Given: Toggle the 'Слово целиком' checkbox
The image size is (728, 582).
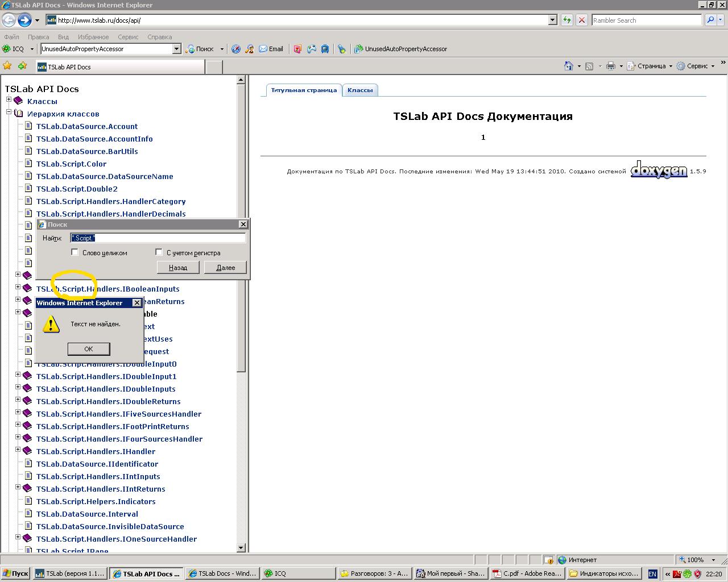Looking at the screenshot, I should click(x=75, y=252).
